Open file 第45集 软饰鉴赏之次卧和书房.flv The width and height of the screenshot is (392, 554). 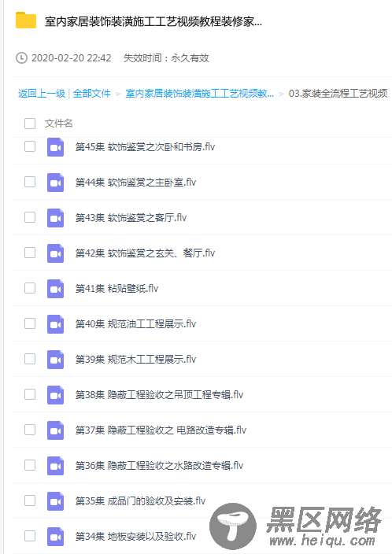tap(145, 147)
